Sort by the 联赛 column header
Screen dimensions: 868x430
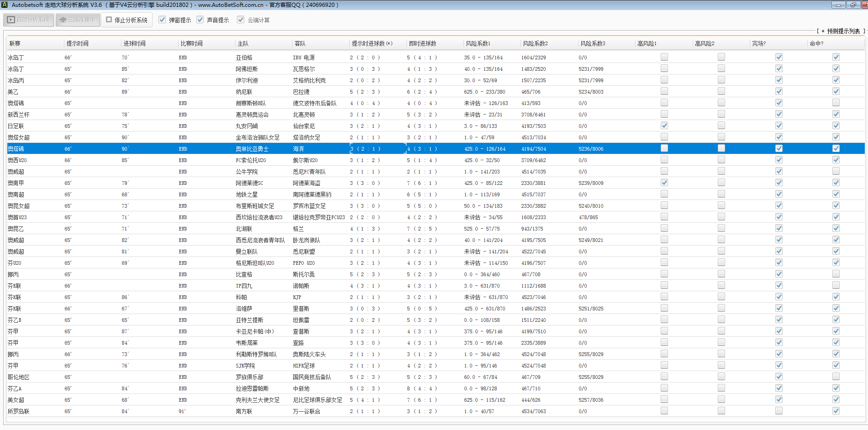pos(15,43)
